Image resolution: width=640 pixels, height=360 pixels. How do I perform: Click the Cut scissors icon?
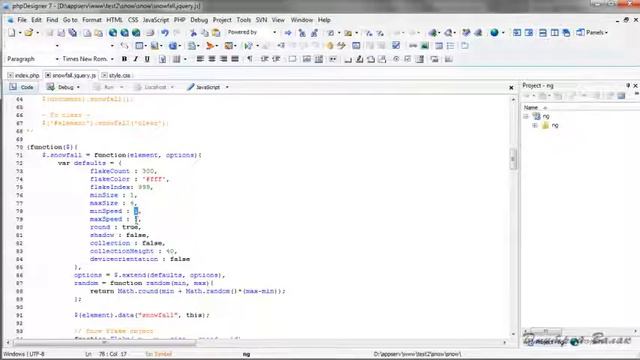coord(193,33)
